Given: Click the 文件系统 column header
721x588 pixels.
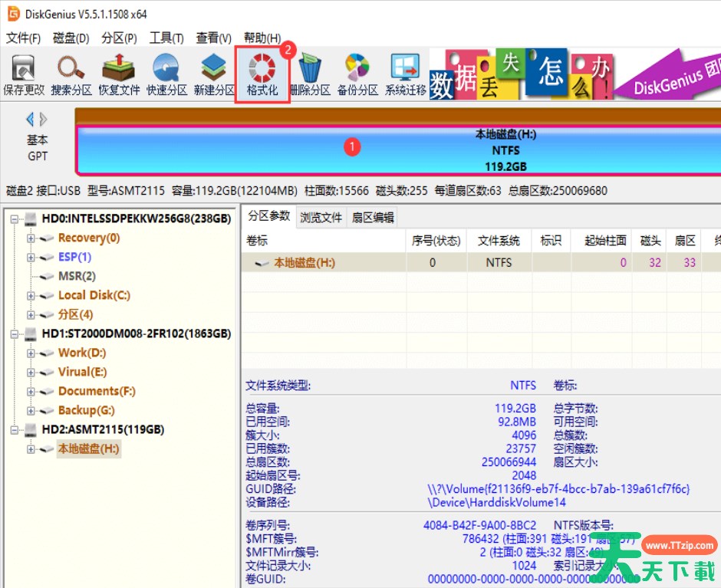Looking at the screenshot, I should [499, 241].
